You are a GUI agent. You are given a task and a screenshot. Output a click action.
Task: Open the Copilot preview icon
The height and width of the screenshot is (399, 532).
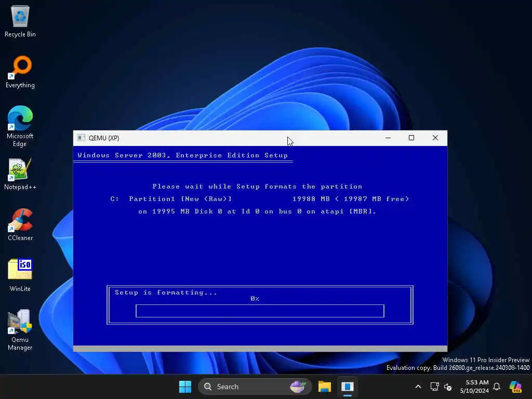[x=516, y=387]
